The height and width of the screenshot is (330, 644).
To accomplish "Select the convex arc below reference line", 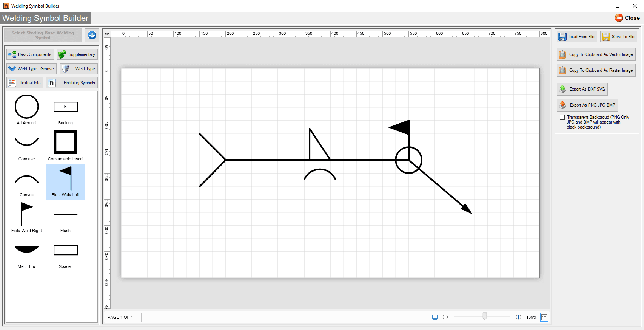I will [320, 174].
